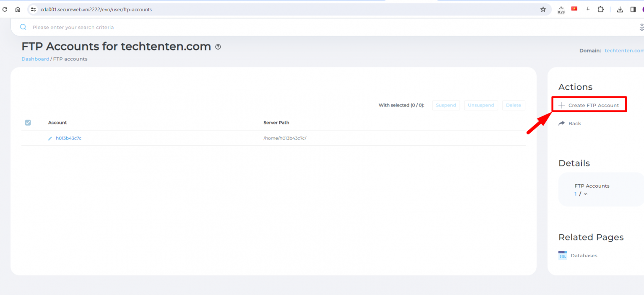Image resolution: width=644 pixels, height=295 pixels.
Task: Open browser Downloads from the toolbar icon
Action: coord(620,9)
